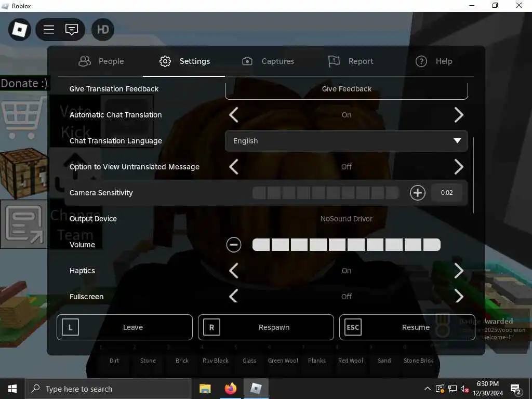Open the Roblox logo menu button
532x399 pixels.
[x=20, y=30]
